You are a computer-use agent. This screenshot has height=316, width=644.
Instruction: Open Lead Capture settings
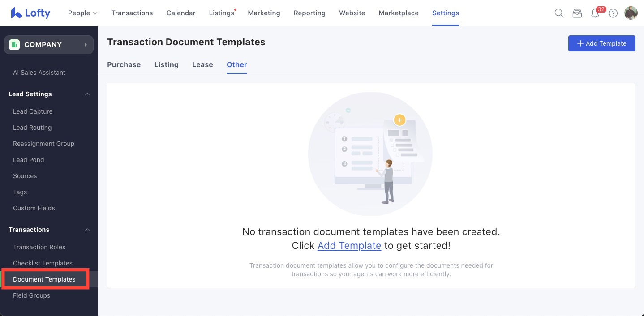[33, 111]
